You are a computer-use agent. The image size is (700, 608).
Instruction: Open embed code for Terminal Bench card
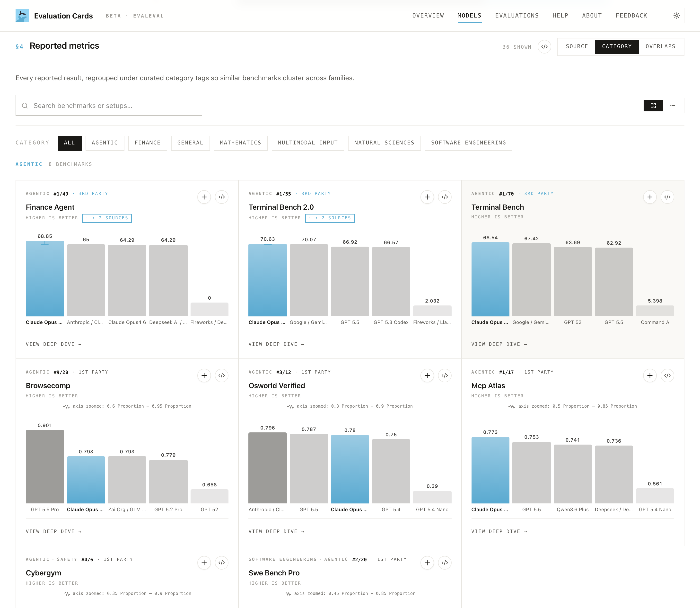coord(667,197)
